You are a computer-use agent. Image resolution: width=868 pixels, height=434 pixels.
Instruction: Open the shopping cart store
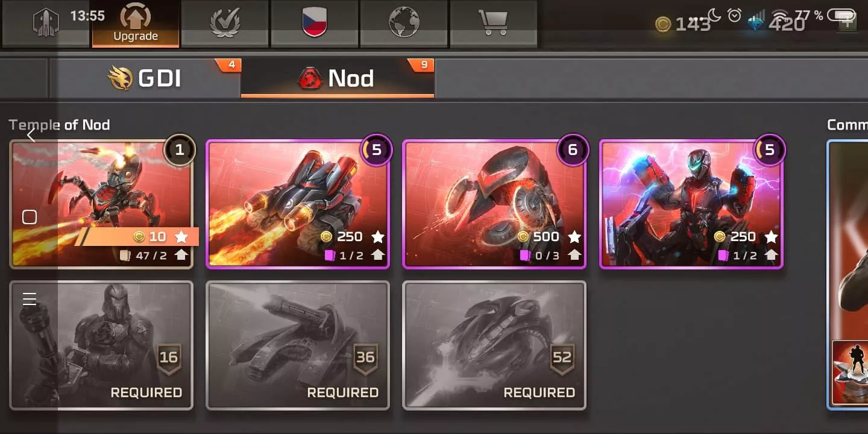pos(493,24)
